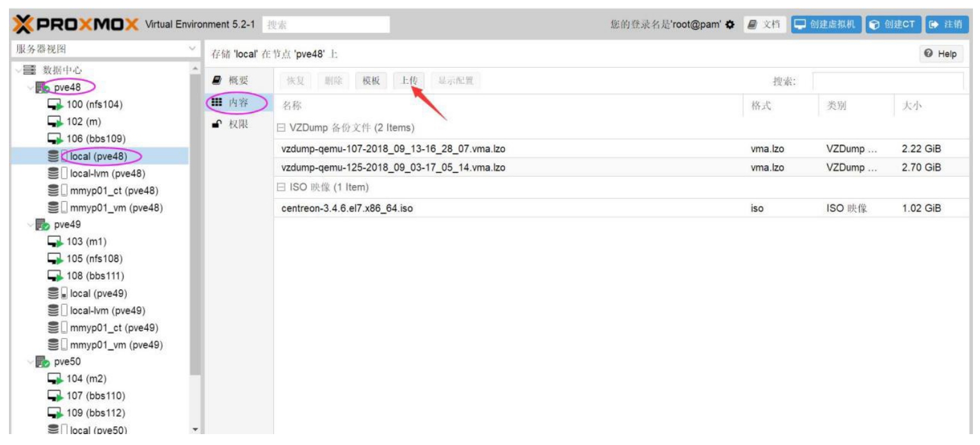
Task: Sort by the 名称 column header
Action: coord(508,106)
